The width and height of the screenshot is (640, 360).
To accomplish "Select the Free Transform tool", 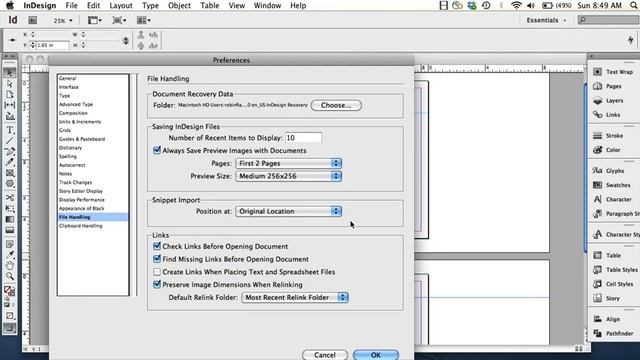I will point(9,208).
